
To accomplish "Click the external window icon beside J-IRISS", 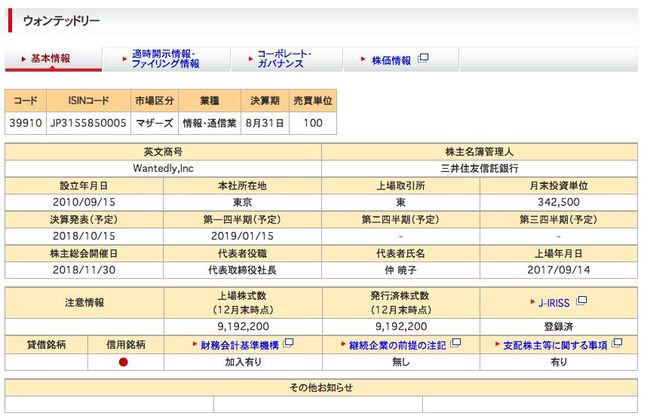I will pyautogui.click(x=582, y=300).
